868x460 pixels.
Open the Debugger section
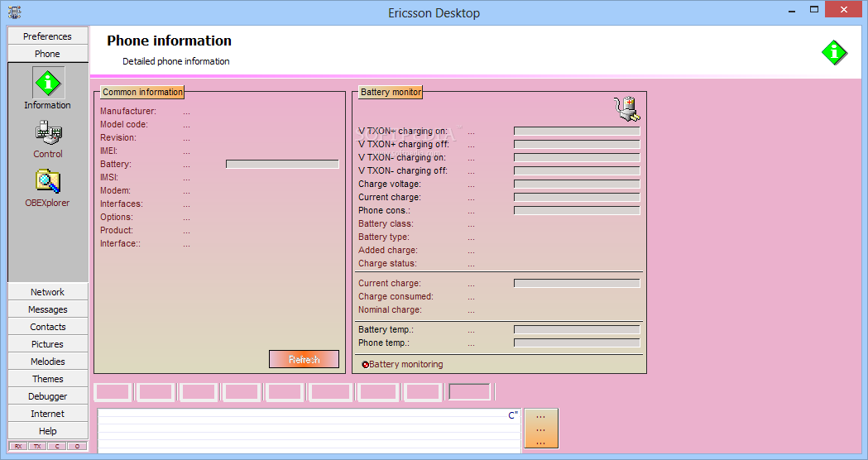click(x=48, y=396)
